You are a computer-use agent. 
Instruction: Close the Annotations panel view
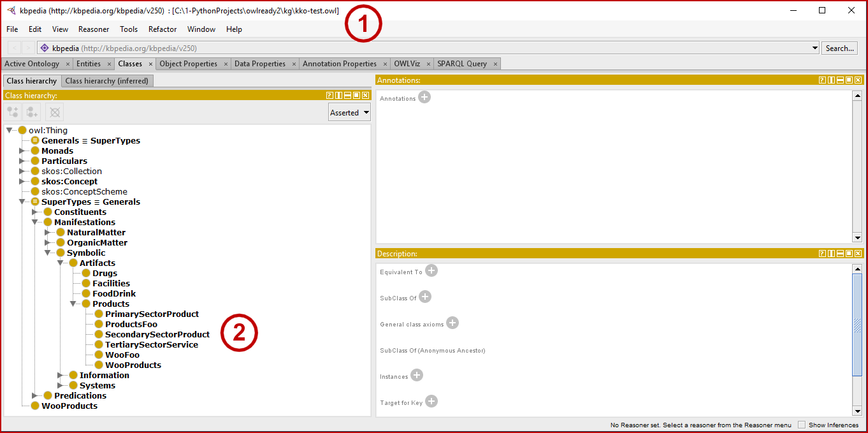(x=858, y=80)
